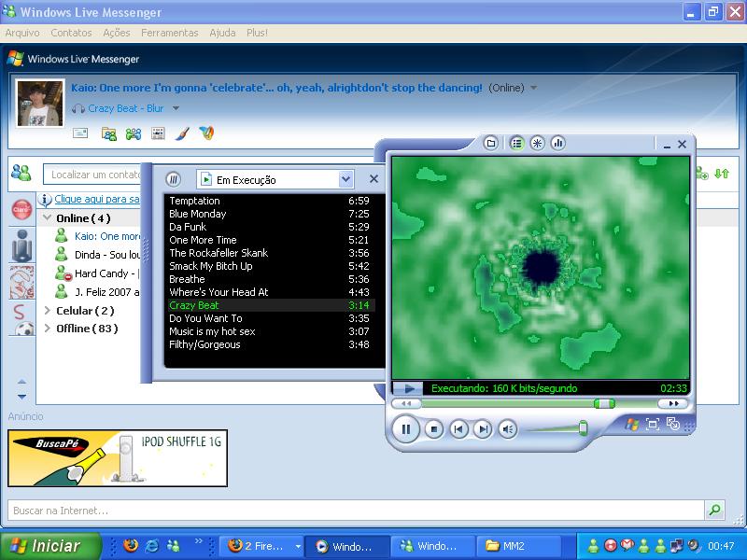Open the Contatos menu
This screenshot has width=747, height=560.
pyautogui.click(x=72, y=33)
